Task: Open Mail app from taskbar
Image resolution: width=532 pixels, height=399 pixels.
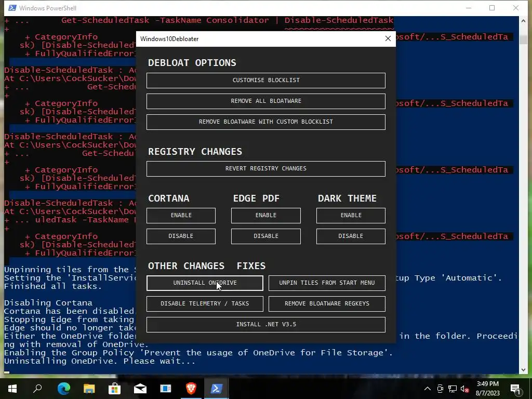Action: [140, 389]
